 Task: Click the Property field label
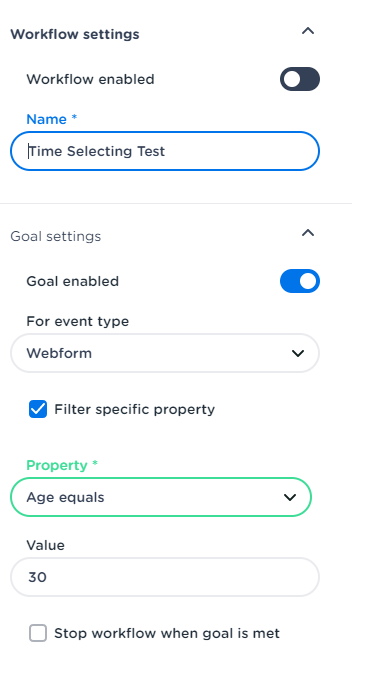[x=62, y=465]
